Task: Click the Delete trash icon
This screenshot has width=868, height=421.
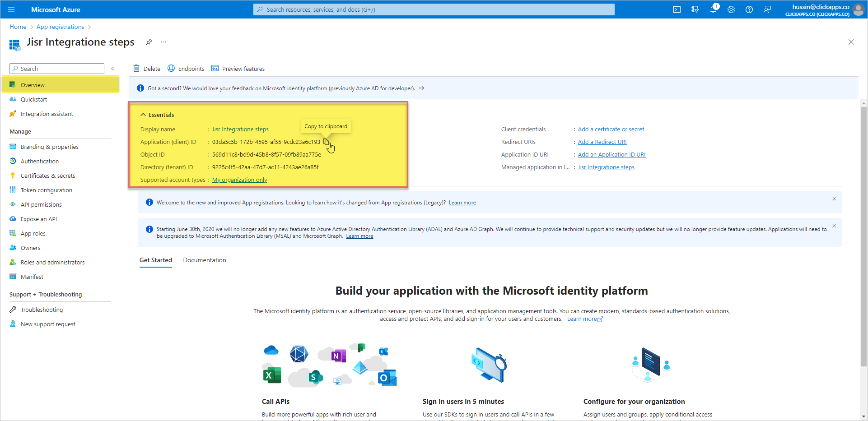Action: point(136,69)
